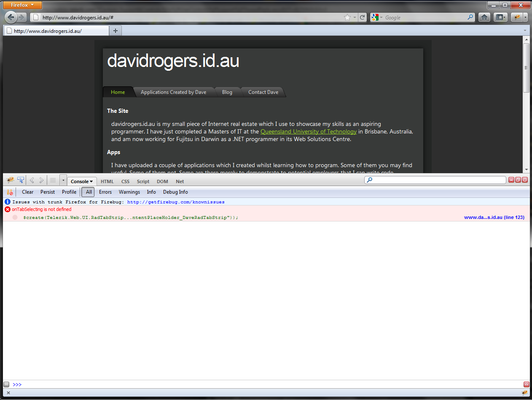The height and width of the screenshot is (400, 532).
Task: Open the search engine selector dropdown
Action: click(382, 18)
